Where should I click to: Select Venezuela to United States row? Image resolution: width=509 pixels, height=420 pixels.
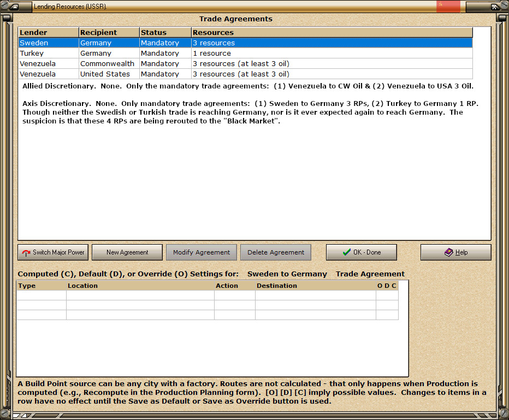[x=245, y=74]
